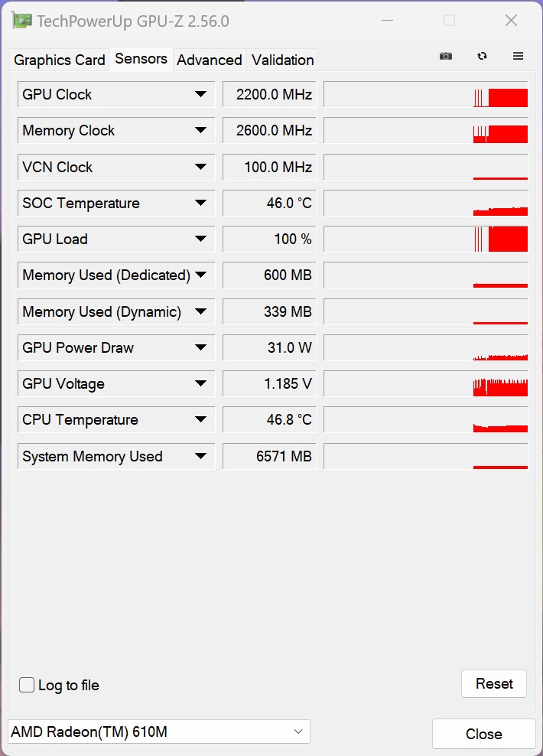
Task: Enable the Log to file checkbox
Action: [x=27, y=685]
